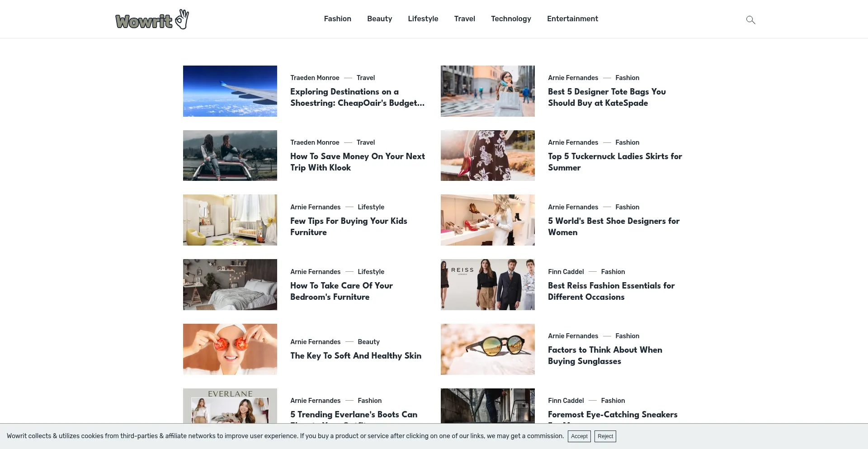The image size is (868, 449).
Task: Go to the Beauty section
Action: pos(379,19)
